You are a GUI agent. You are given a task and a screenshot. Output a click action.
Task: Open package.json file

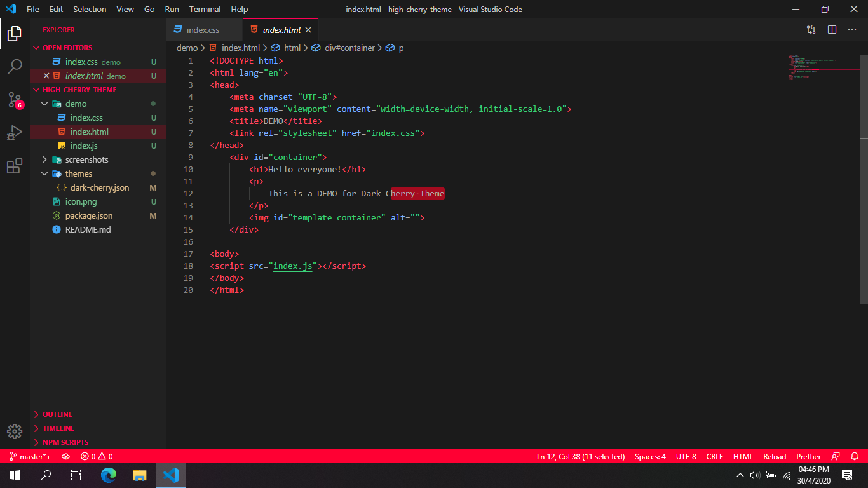[x=98, y=215]
